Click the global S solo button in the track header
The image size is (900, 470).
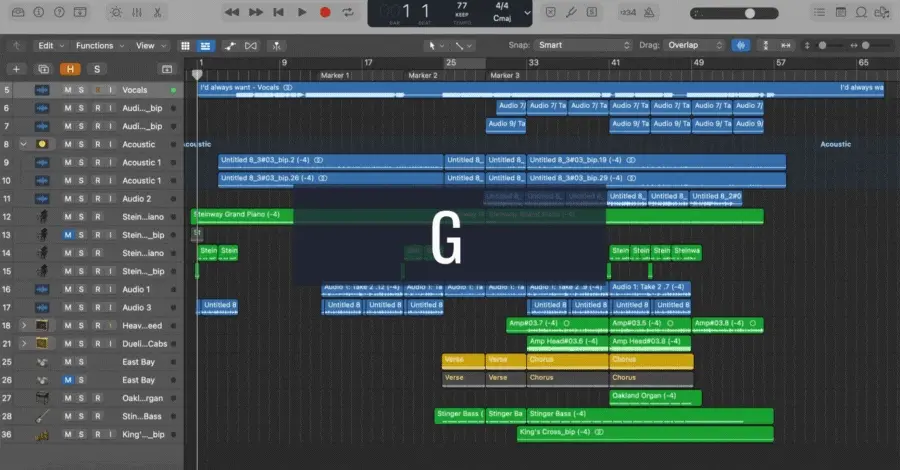pos(96,69)
